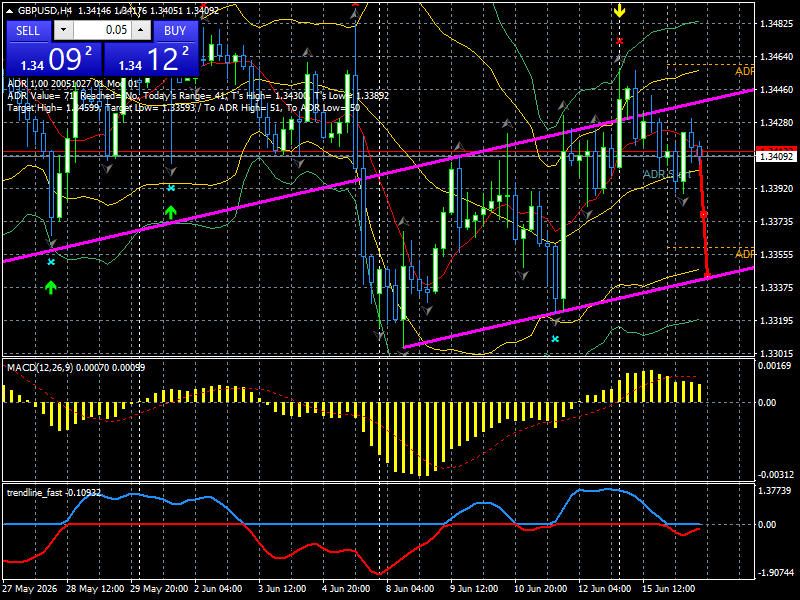Click MACD scale value 0.00169
Viewport: 800px width, 600px height.
pos(774,365)
